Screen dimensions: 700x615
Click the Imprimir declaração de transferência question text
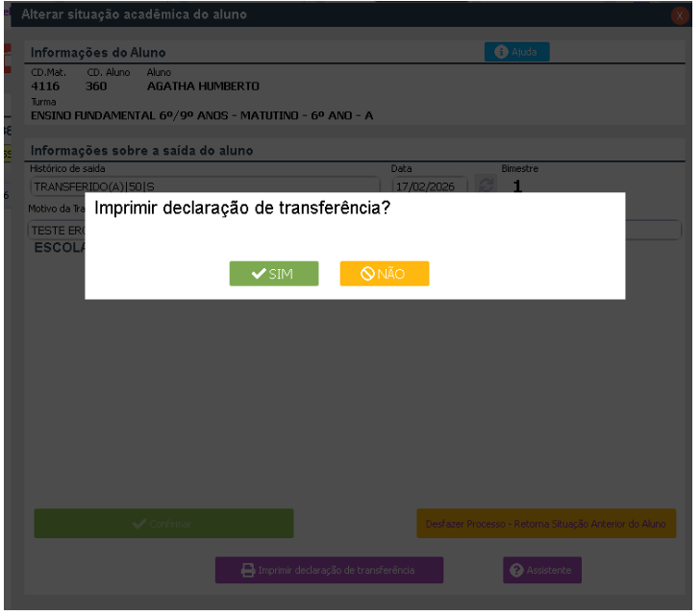click(242, 209)
